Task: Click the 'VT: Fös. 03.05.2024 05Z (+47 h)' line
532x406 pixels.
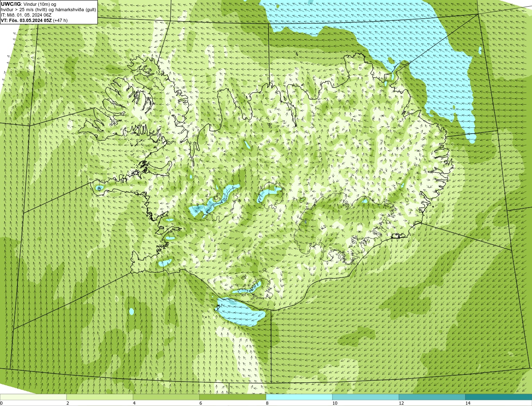Action: (34, 20)
